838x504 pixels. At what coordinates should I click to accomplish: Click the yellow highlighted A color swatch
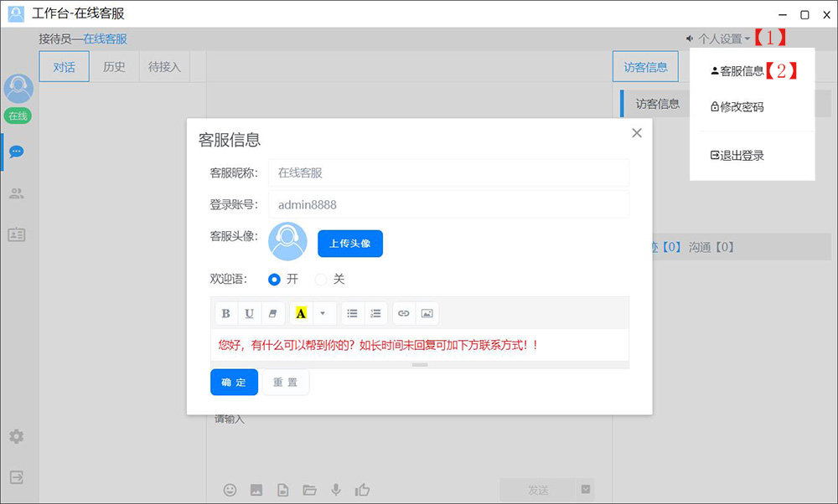tap(301, 313)
